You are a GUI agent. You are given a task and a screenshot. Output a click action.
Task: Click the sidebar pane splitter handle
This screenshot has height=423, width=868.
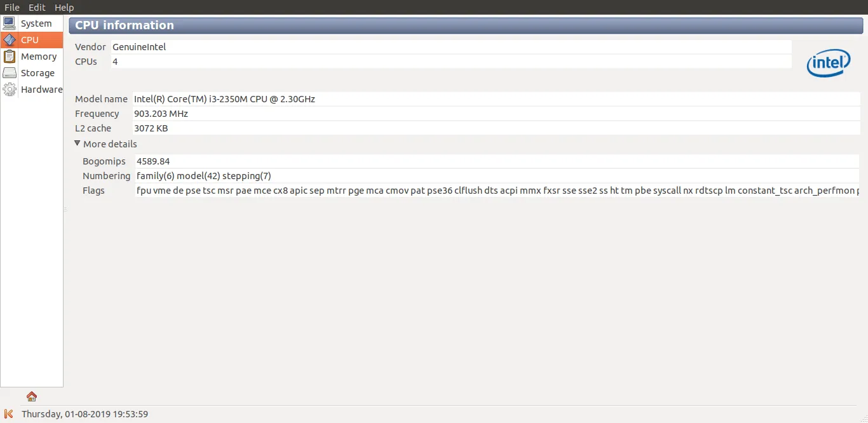(x=65, y=210)
